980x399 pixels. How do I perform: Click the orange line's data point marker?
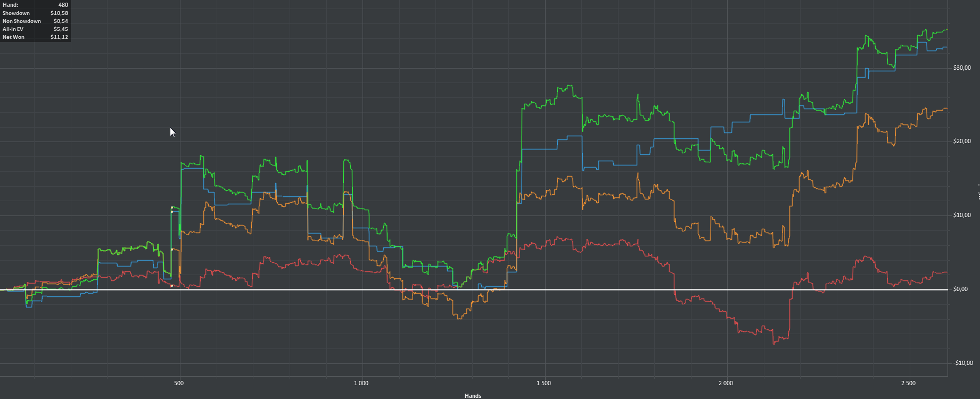tap(172, 249)
